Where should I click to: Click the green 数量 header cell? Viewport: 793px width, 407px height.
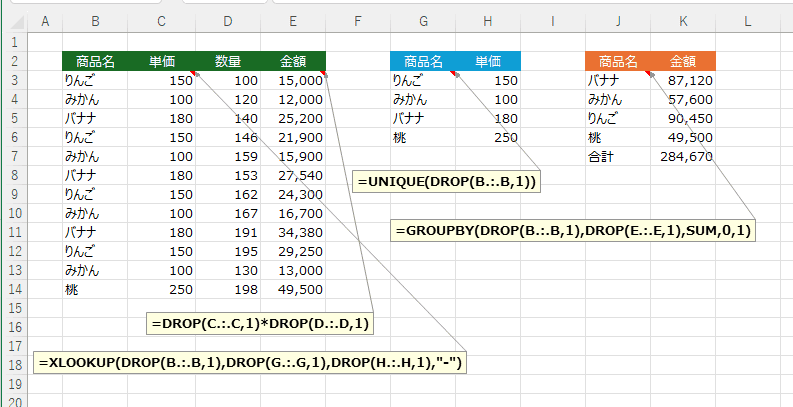[x=227, y=61]
